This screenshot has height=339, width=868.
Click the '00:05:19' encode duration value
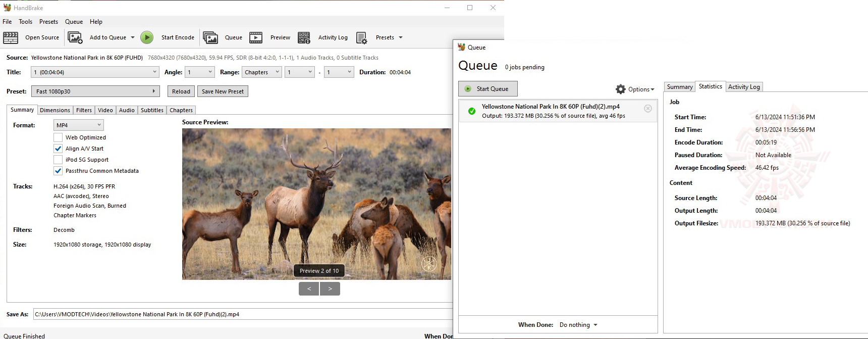766,142
